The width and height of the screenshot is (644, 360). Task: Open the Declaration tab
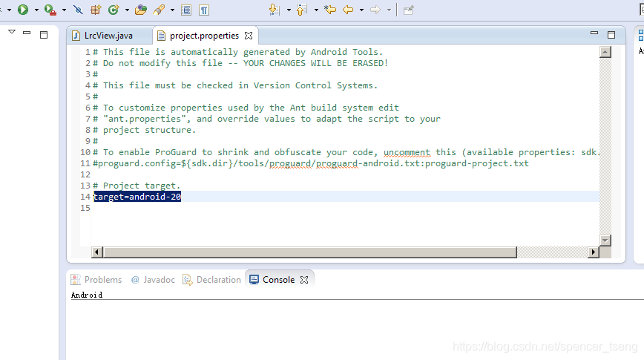click(x=212, y=280)
